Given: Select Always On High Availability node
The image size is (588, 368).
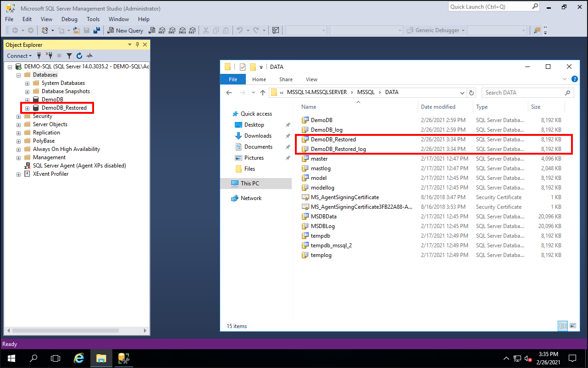Looking at the screenshot, I should click(x=66, y=149).
